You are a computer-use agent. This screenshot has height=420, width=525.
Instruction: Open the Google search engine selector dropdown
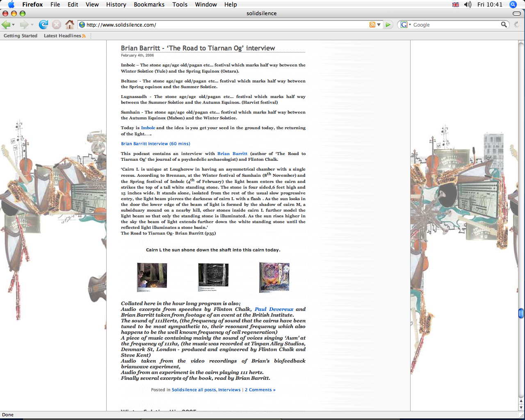tap(406, 25)
